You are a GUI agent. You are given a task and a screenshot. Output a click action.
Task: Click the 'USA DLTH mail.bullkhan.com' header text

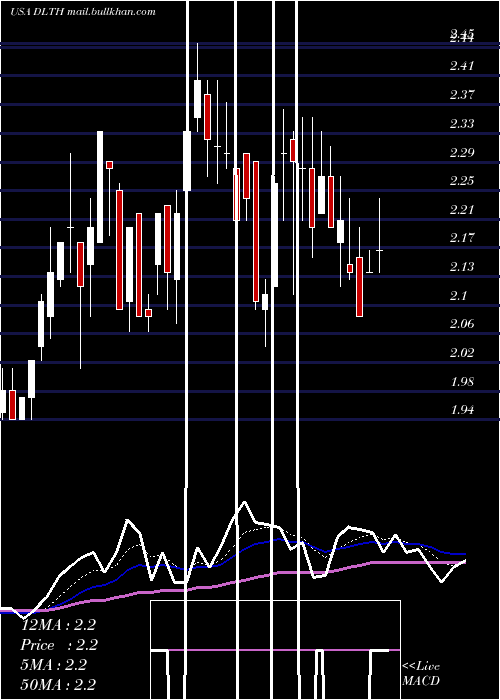tap(83, 12)
